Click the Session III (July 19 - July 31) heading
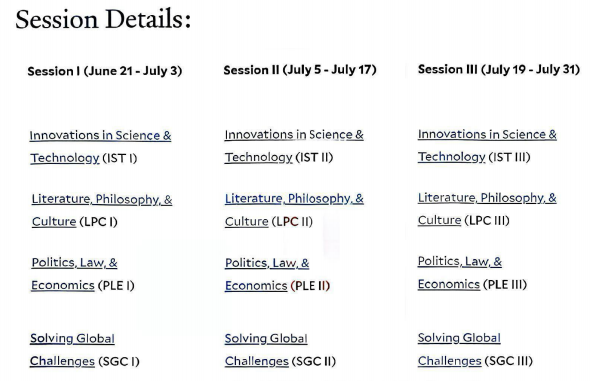The image size is (594, 381). tap(499, 69)
